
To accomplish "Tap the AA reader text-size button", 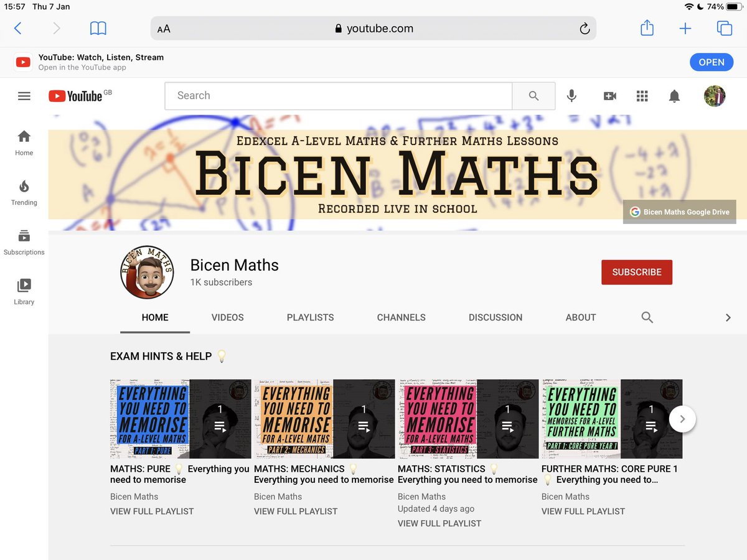I will 164,29.
